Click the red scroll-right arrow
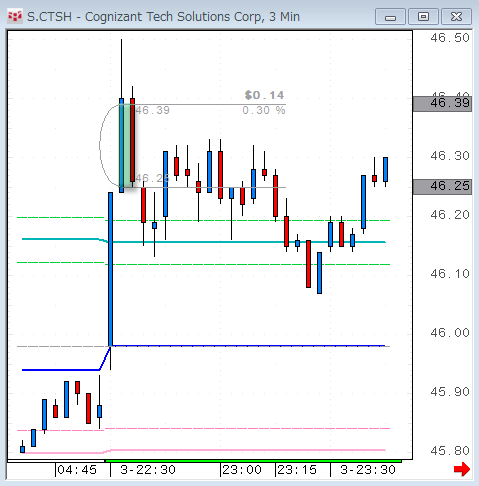 (462, 469)
